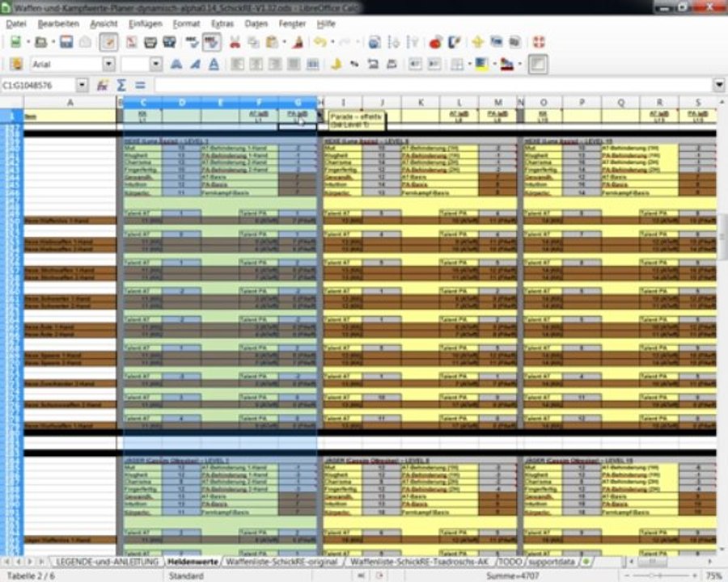
Task: Click the Sort Descending icon
Action: [413, 42]
